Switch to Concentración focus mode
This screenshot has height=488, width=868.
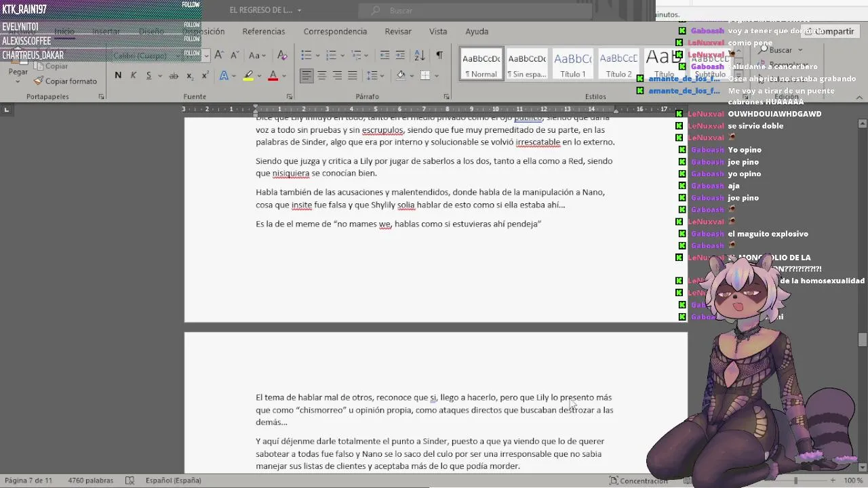pyautogui.click(x=638, y=481)
